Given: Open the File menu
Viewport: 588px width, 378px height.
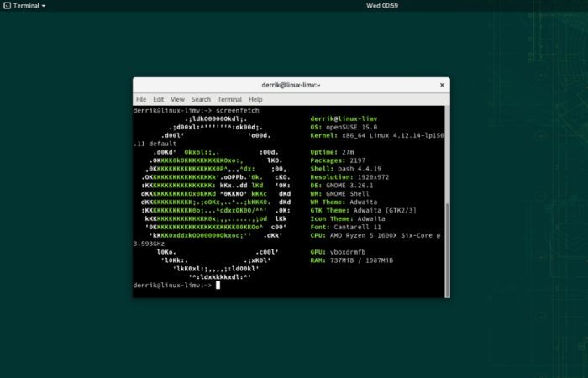Looking at the screenshot, I should [141, 99].
